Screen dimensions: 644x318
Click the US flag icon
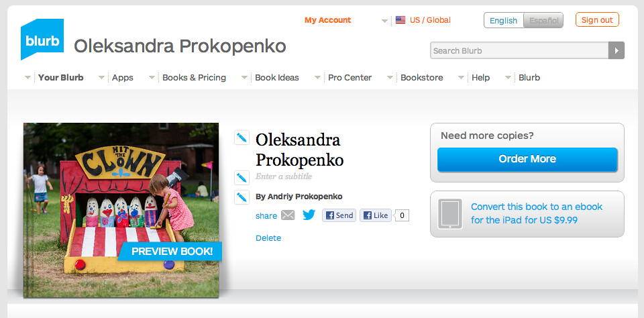[400, 19]
